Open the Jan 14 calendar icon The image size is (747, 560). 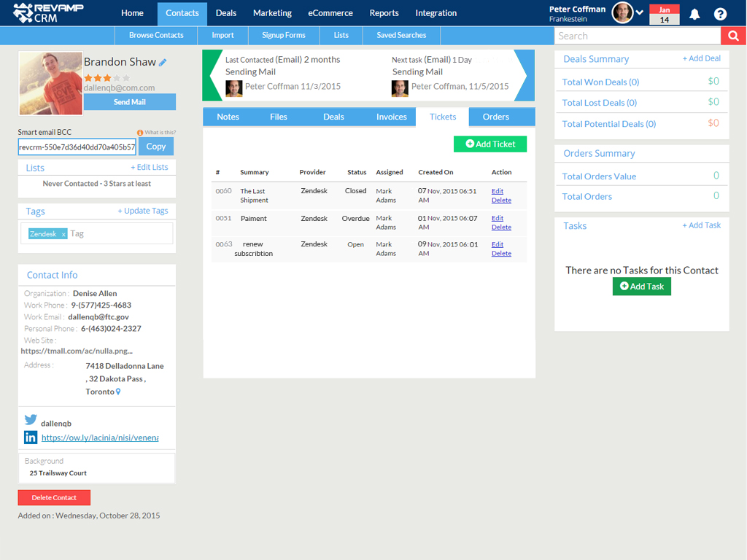[664, 15]
